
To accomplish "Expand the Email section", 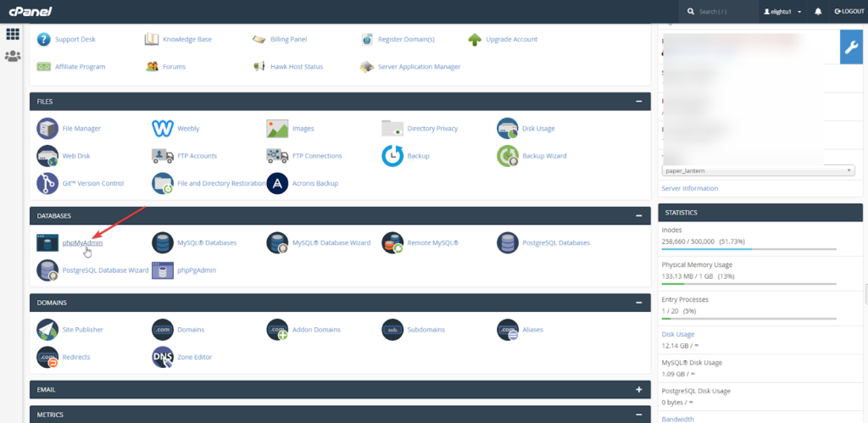I will pyautogui.click(x=639, y=390).
